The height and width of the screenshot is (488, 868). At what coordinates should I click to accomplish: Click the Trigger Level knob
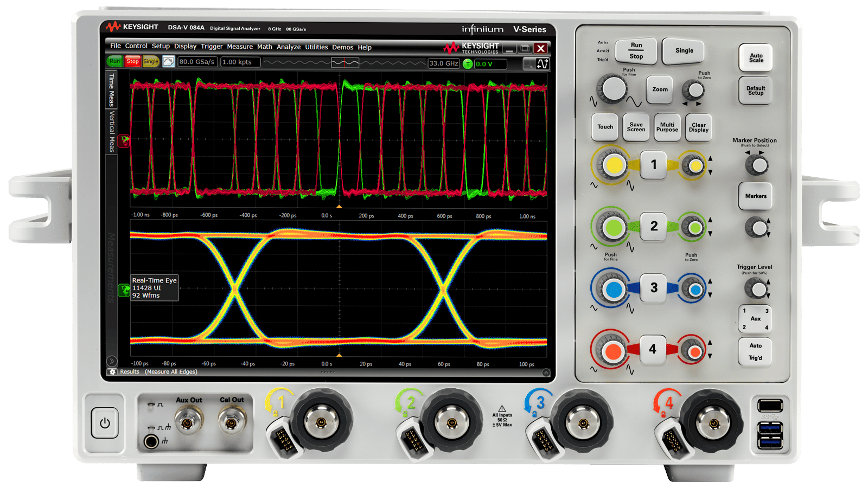pos(757,288)
